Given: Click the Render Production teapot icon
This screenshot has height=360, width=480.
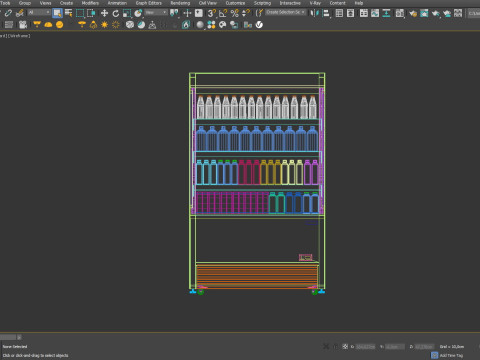Looking at the screenshot, I should pyautogui.click(x=435, y=13).
